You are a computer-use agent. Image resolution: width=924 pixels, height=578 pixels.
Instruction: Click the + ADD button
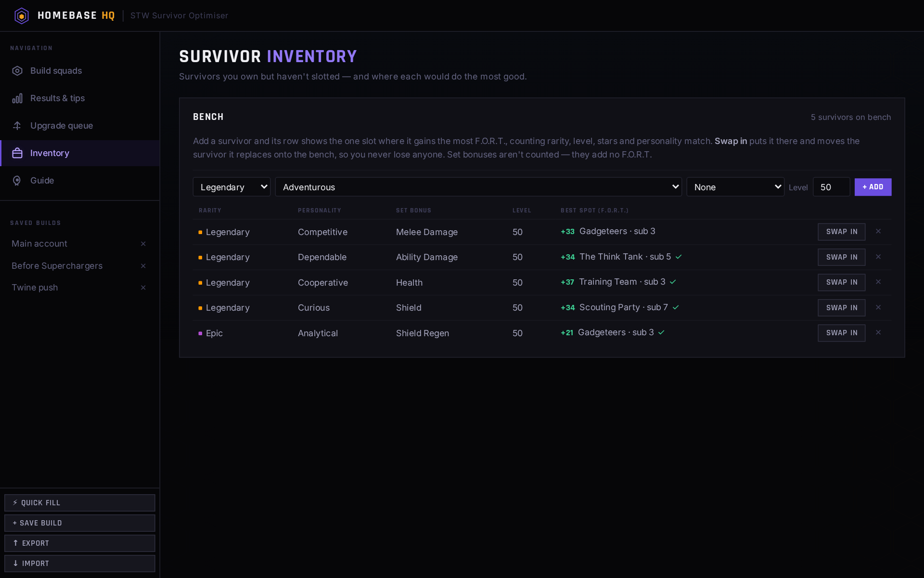873,187
